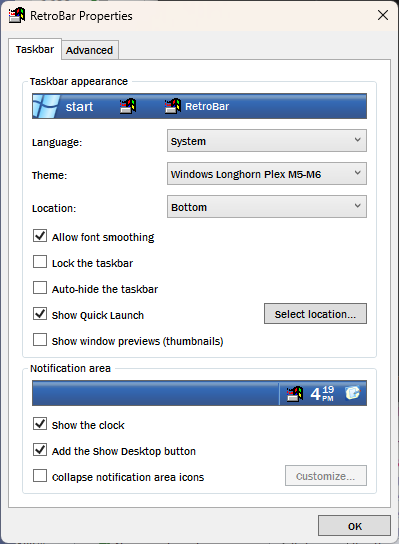Expand the Theme dropdown list
This screenshot has width=399, height=544.
point(266,173)
